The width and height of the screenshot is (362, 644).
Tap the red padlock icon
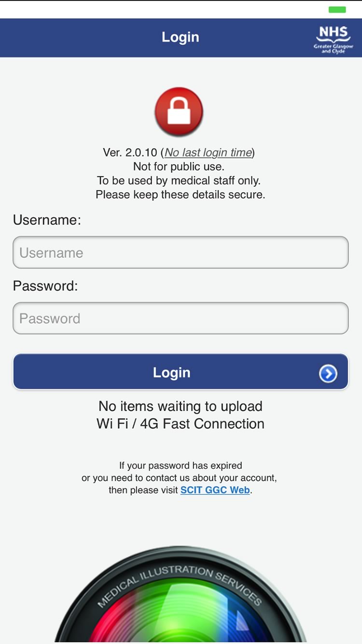point(179,112)
